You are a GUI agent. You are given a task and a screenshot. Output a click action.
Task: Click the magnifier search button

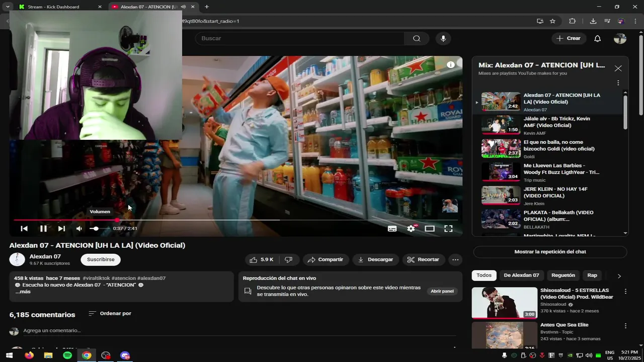(417, 38)
